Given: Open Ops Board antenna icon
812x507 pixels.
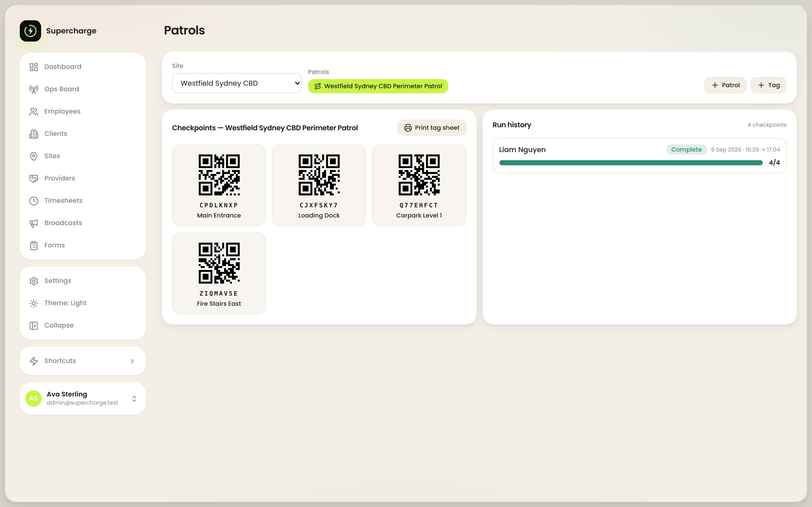Looking at the screenshot, I should [33, 89].
